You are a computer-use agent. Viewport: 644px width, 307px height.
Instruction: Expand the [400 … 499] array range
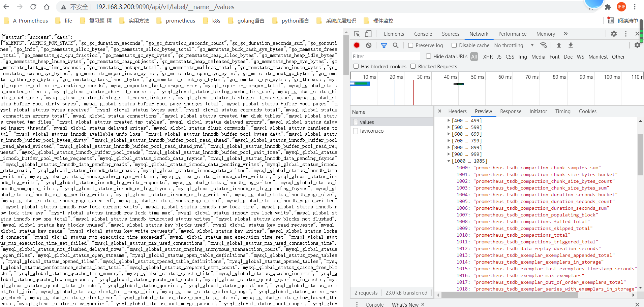pyautogui.click(x=449, y=121)
